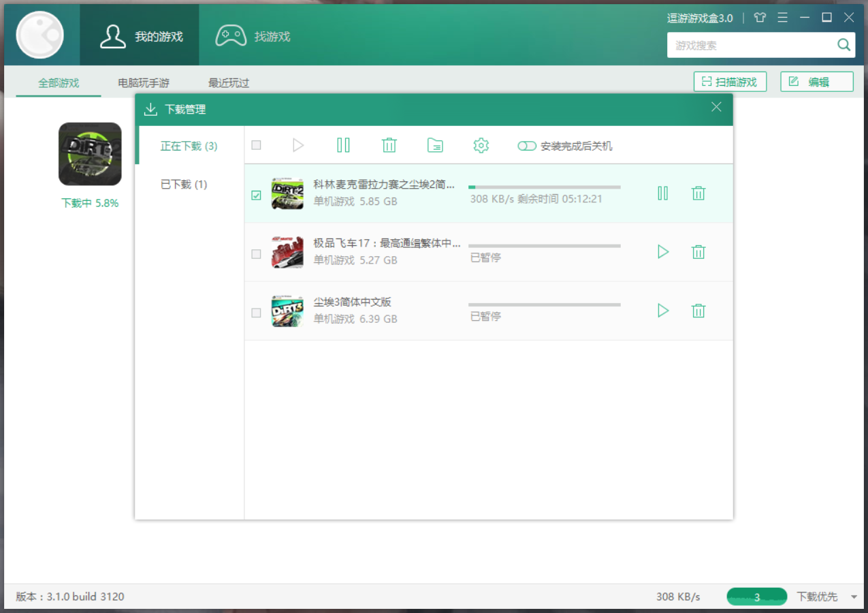Click the 尘埃3 progress bar

pyautogui.click(x=545, y=304)
